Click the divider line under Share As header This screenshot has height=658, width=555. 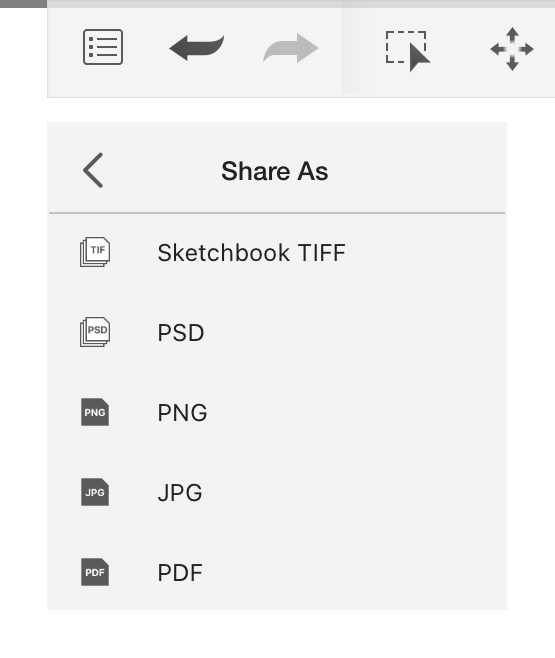click(277, 213)
